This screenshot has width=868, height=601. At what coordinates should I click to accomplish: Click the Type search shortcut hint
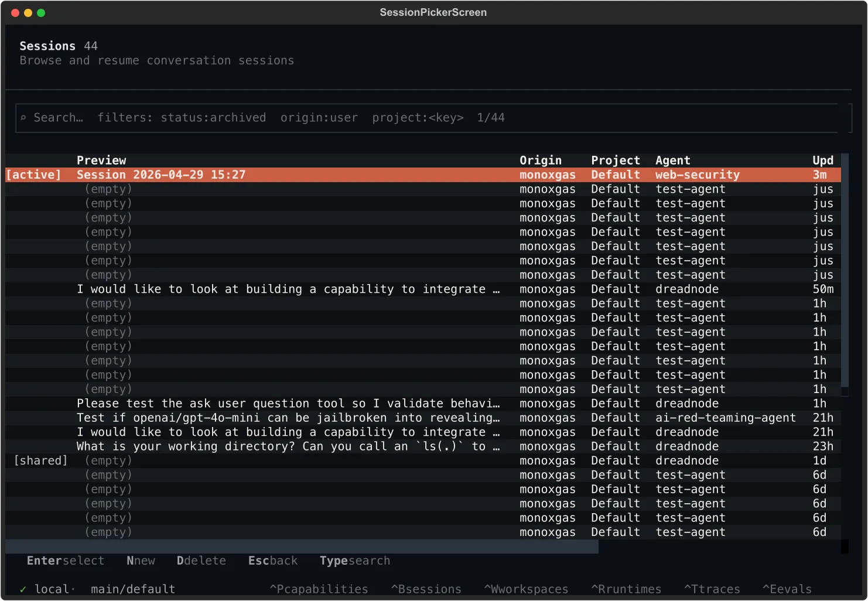pyautogui.click(x=355, y=561)
